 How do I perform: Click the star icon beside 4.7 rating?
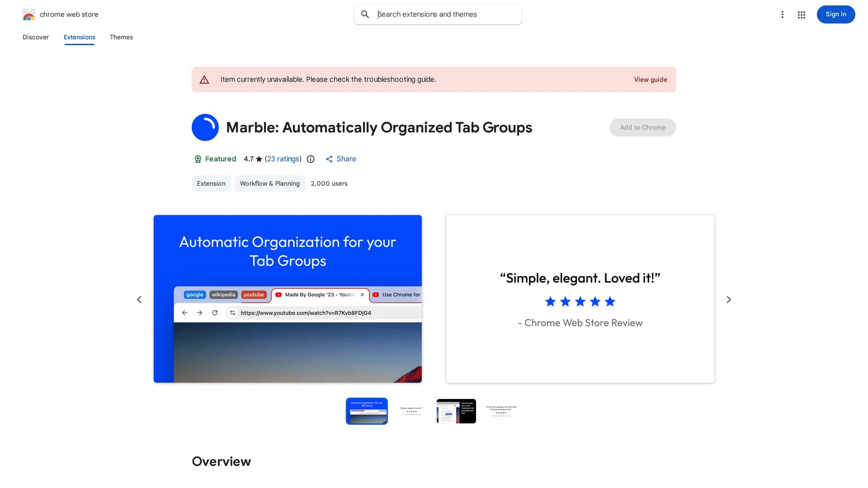click(259, 159)
